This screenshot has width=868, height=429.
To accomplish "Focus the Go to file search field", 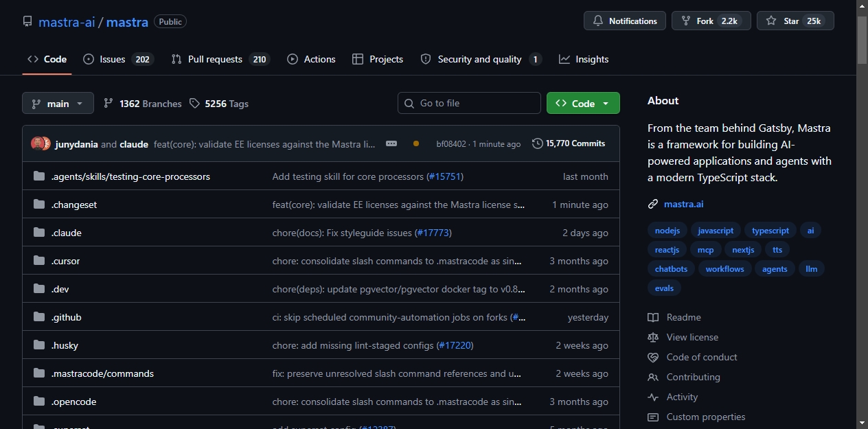I will [x=469, y=103].
